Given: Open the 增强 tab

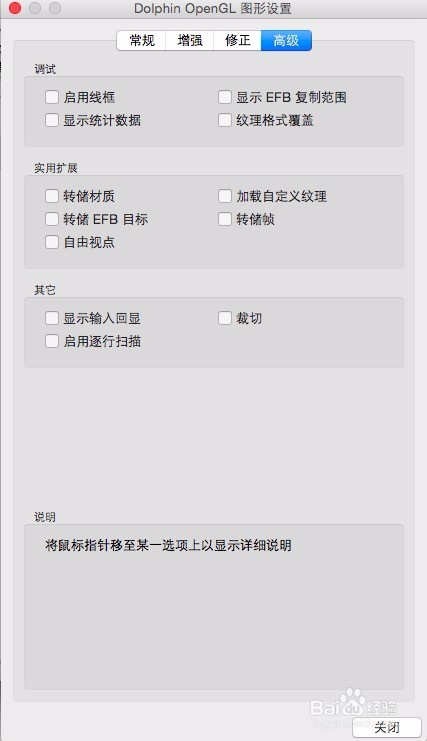Looking at the screenshot, I should tap(190, 40).
